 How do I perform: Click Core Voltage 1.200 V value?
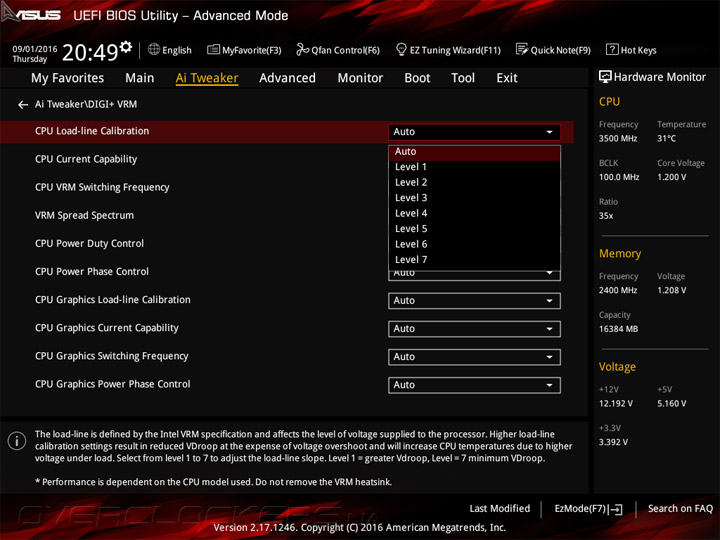click(x=671, y=177)
